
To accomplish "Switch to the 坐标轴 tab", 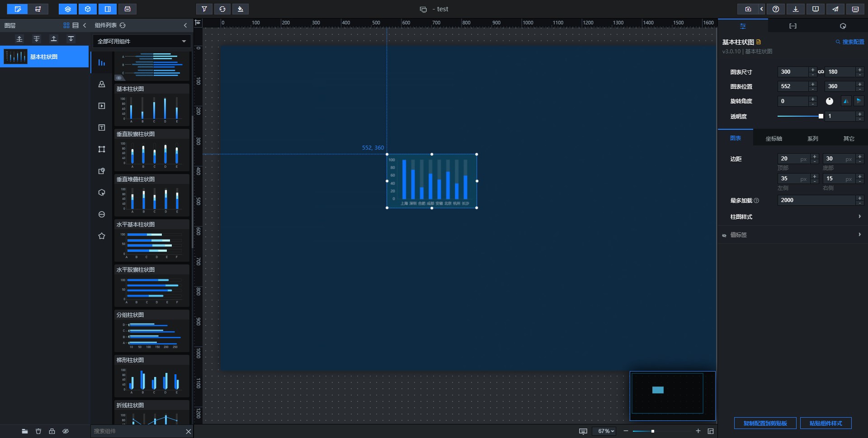I will pyautogui.click(x=774, y=139).
